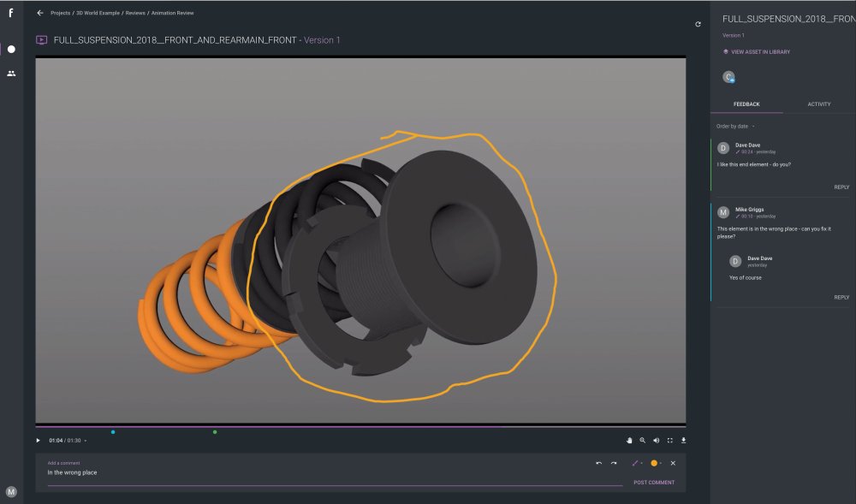Post the comment
Image resolution: width=856 pixels, height=504 pixels.
(x=654, y=483)
